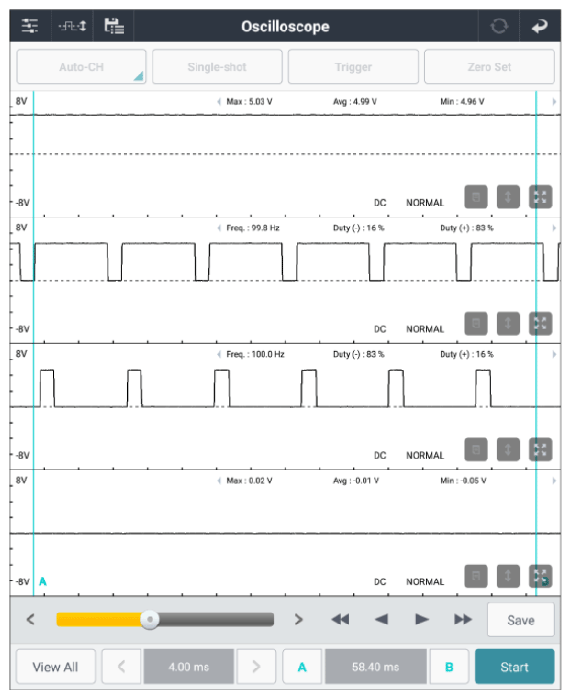This screenshot has height=699, width=571.
Task: Show previous measurement on Freq. 99.8 Hz row
Action: 219,228
